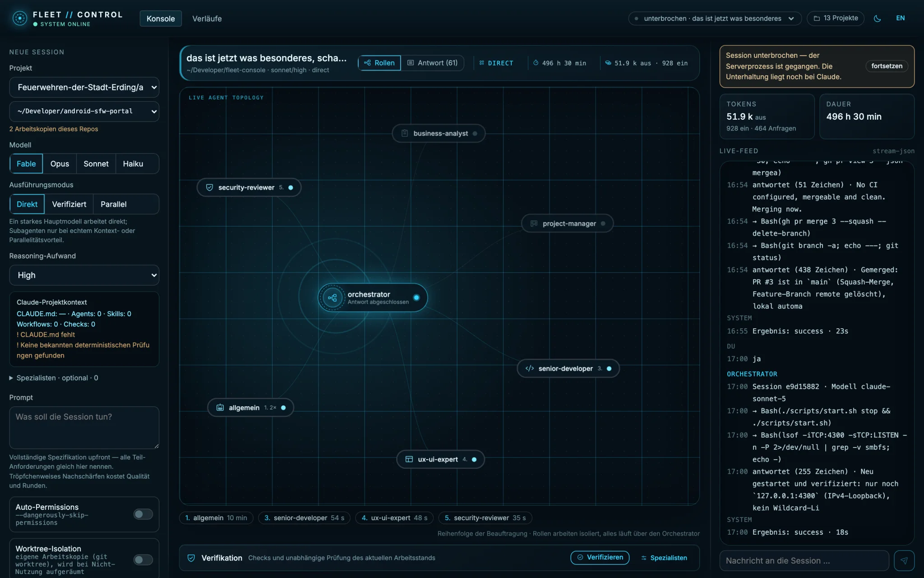
Task: Click the ux-ui-expert layout icon
Action: pos(409,459)
